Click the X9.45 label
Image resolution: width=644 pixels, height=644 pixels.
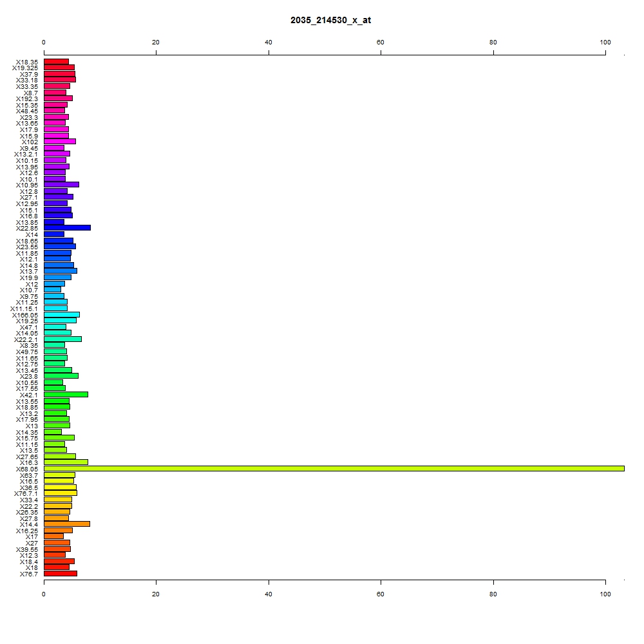coord(29,148)
